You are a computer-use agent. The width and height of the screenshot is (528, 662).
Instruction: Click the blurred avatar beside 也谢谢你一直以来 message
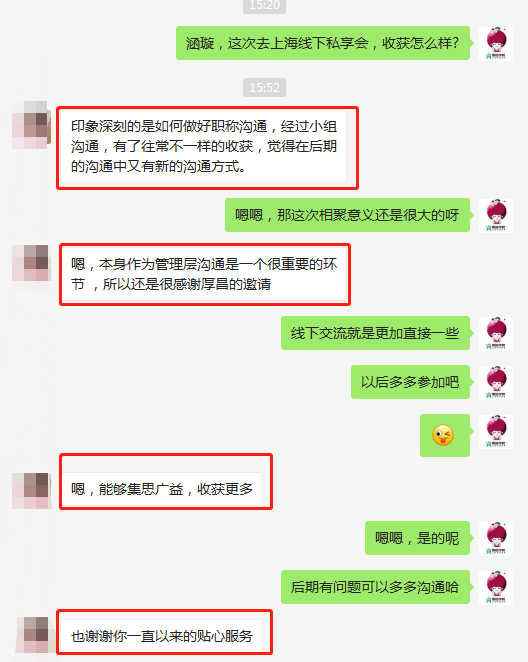(x=33, y=635)
